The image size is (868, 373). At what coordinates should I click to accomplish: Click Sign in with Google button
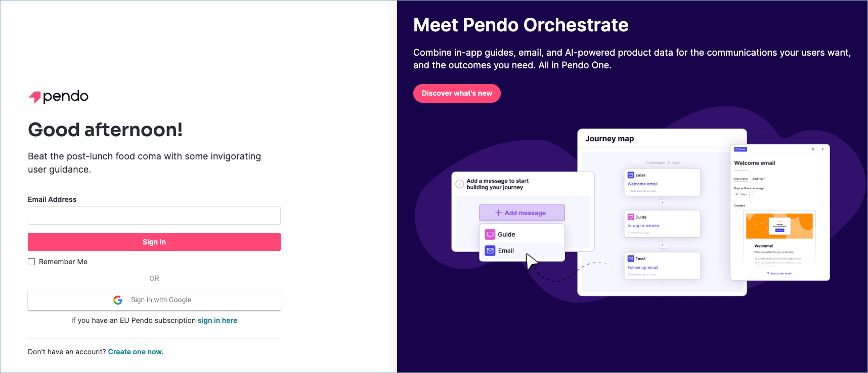154,300
